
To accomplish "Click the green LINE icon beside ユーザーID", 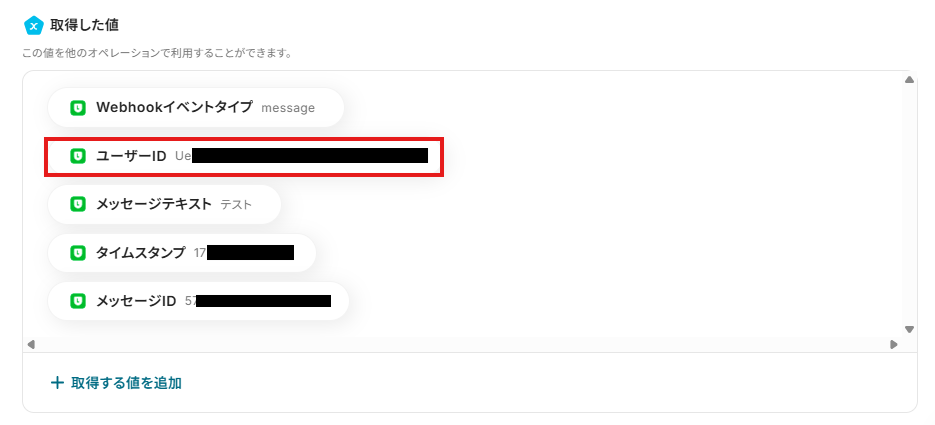I will coord(78,156).
